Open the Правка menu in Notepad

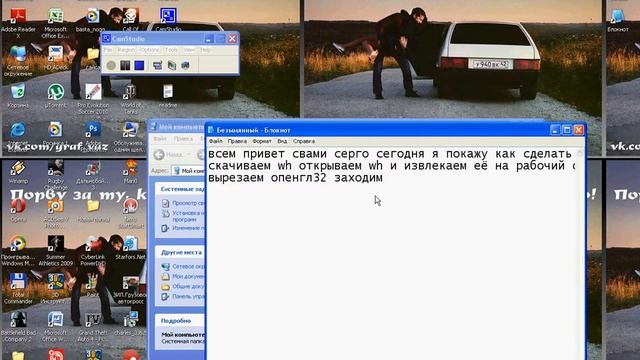237,141
